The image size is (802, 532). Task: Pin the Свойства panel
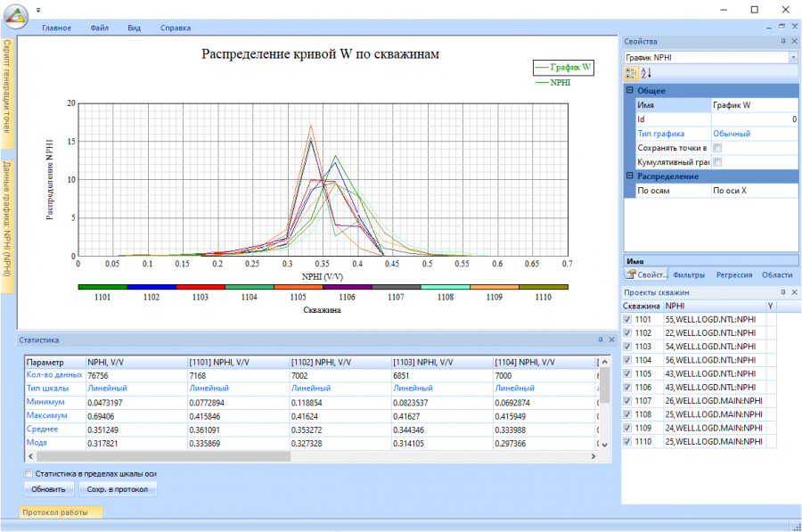[x=782, y=41]
